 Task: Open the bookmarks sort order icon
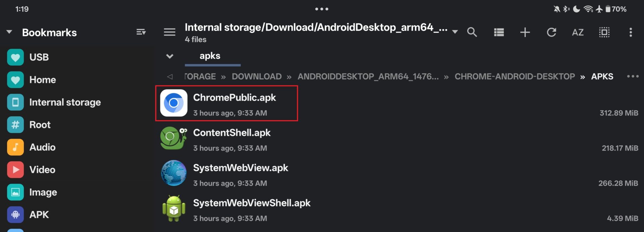click(x=141, y=32)
